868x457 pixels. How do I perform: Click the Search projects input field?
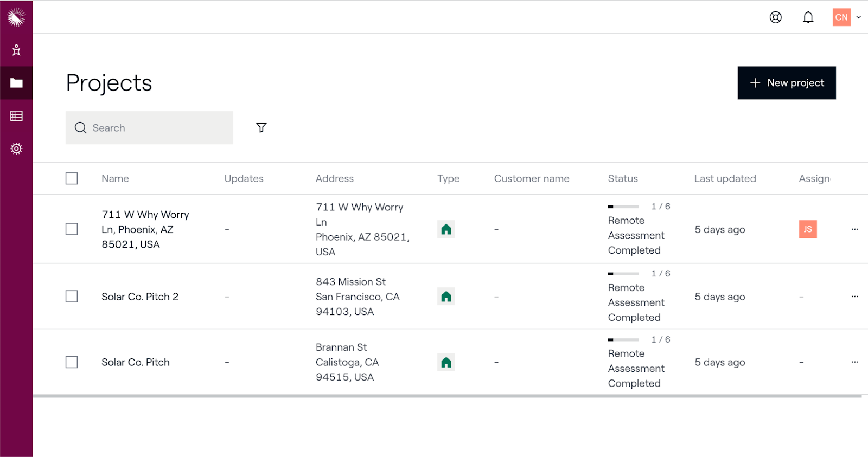[157, 128]
